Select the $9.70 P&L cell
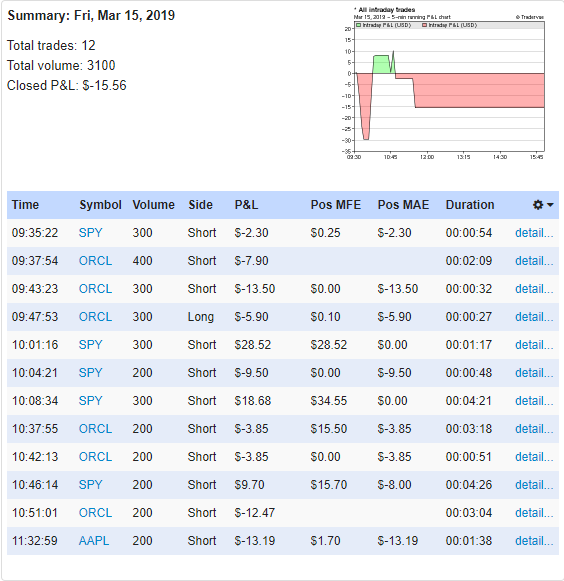 click(249, 485)
